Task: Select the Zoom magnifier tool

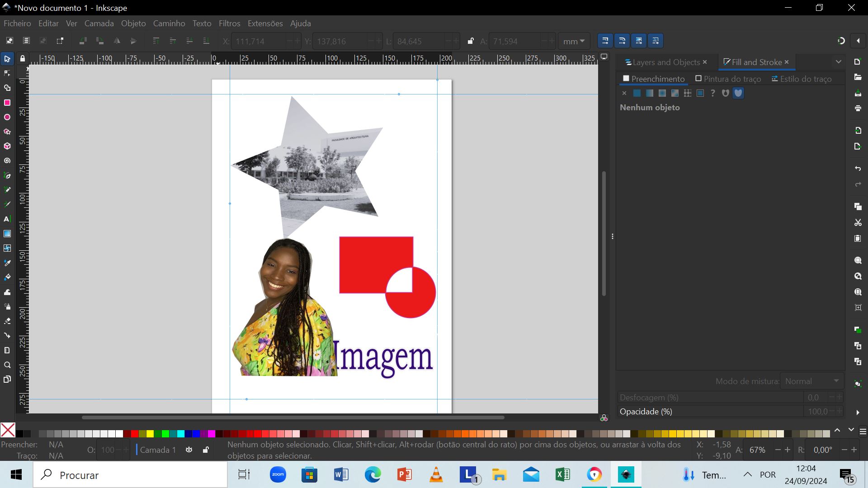Action: (x=7, y=365)
